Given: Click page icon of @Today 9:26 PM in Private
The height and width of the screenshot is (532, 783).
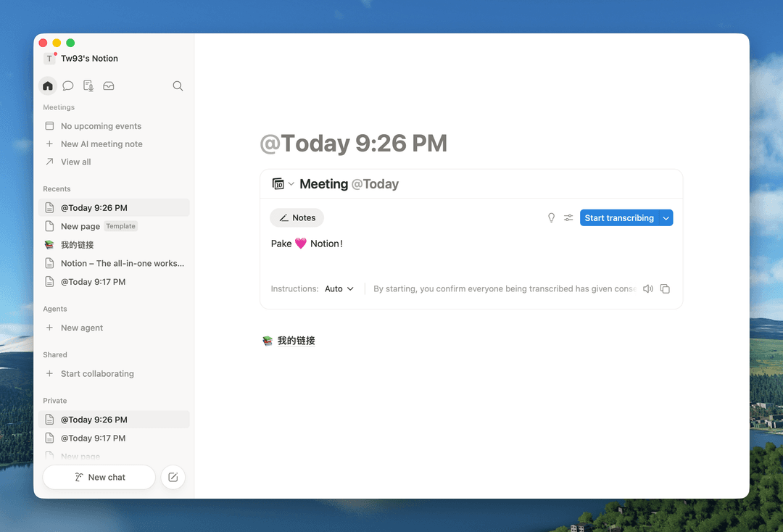Looking at the screenshot, I should tap(49, 419).
